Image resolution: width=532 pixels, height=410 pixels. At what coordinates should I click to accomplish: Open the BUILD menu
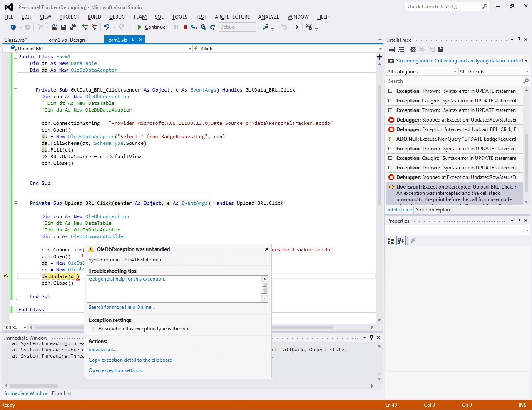coord(94,17)
